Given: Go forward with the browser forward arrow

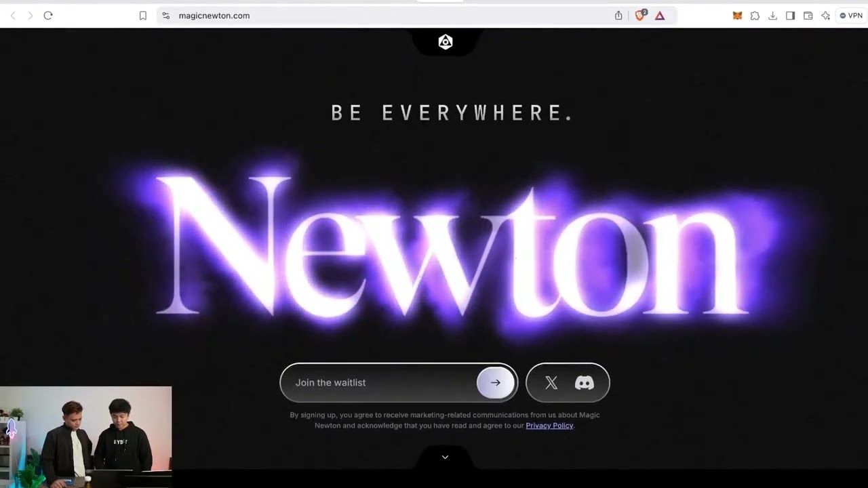Looking at the screenshot, I should click(x=30, y=16).
